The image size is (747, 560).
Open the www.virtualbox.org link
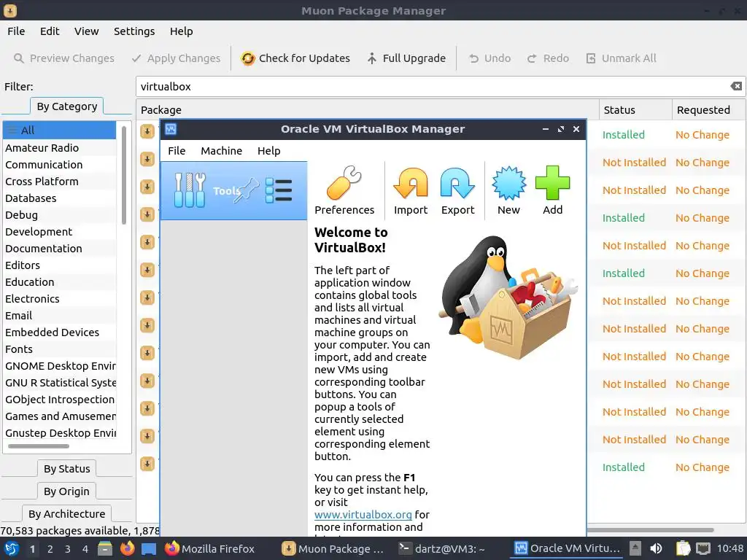(x=363, y=515)
